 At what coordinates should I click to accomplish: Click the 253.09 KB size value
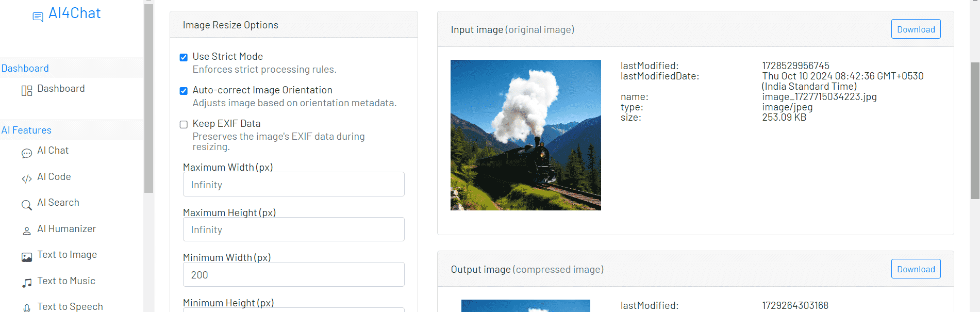tap(784, 118)
